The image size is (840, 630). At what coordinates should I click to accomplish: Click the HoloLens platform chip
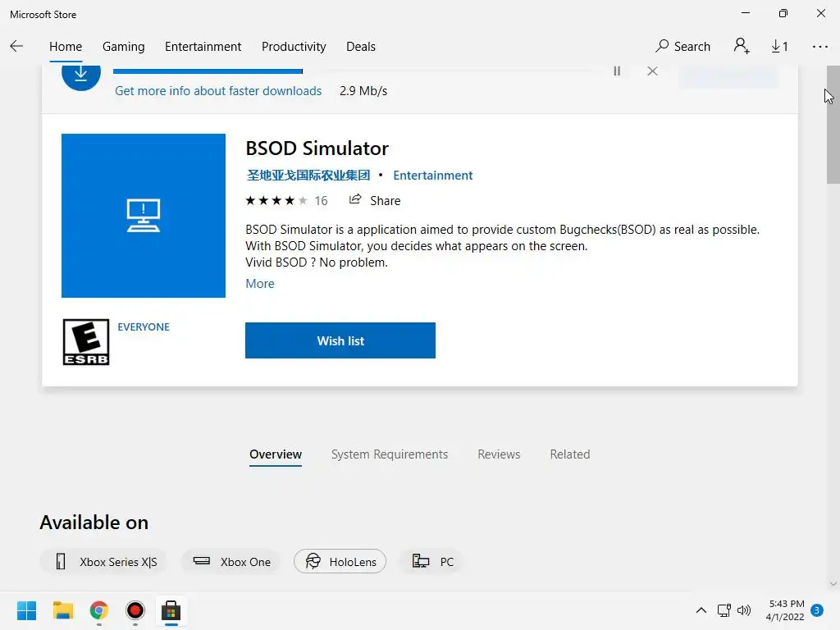point(340,561)
